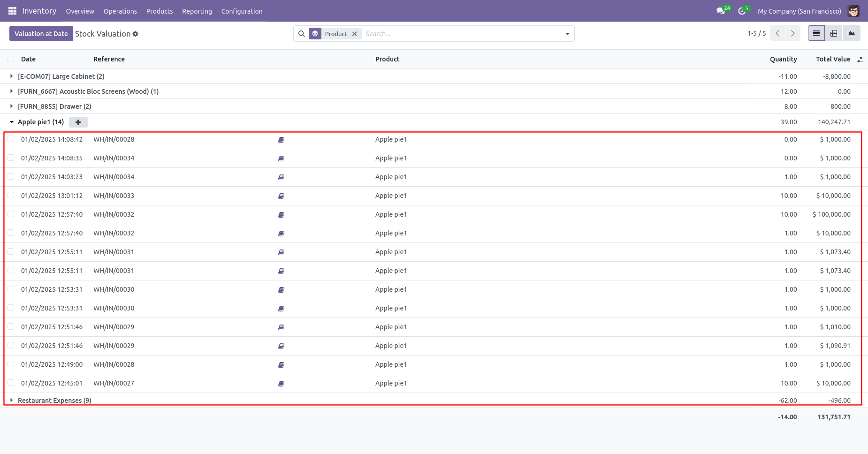The image size is (868, 454).
Task: Switch to pivot table view
Action: point(834,33)
